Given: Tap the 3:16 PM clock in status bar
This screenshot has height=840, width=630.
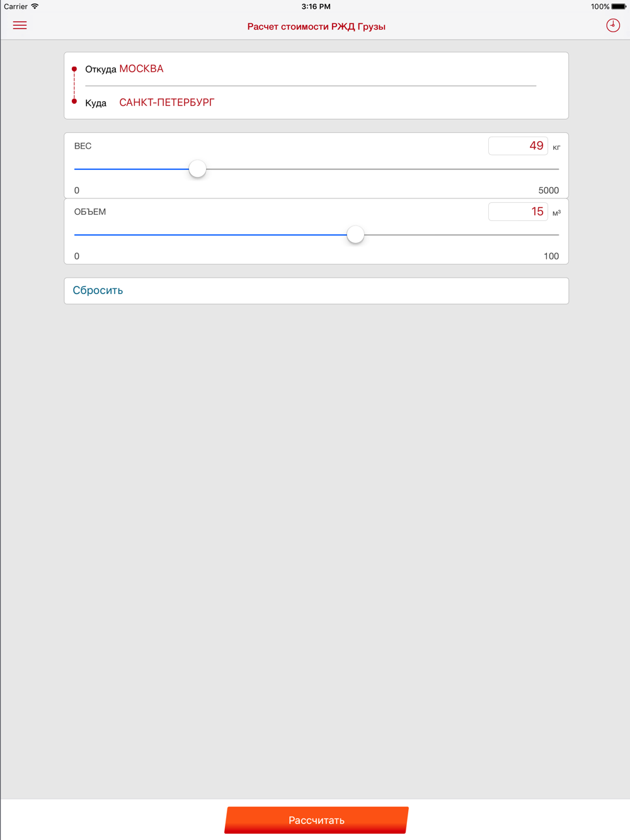Looking at the screenshot, I should (316, 6).
